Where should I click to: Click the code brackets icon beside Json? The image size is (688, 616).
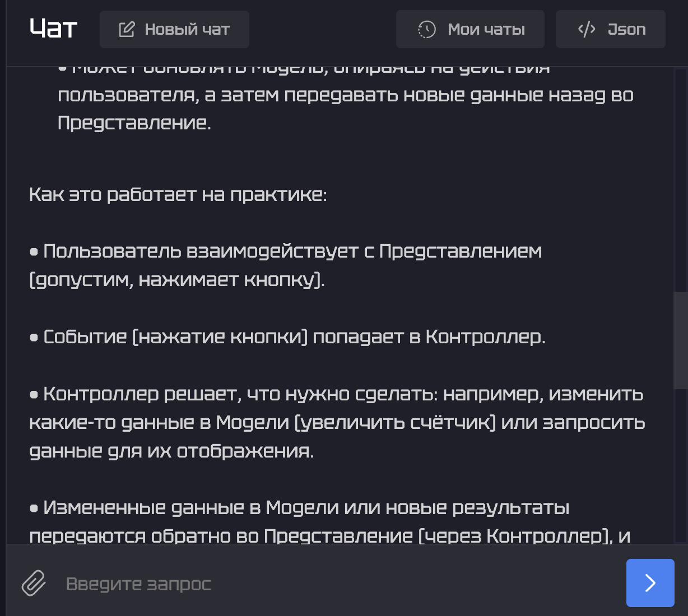click(x=587, y=29)
